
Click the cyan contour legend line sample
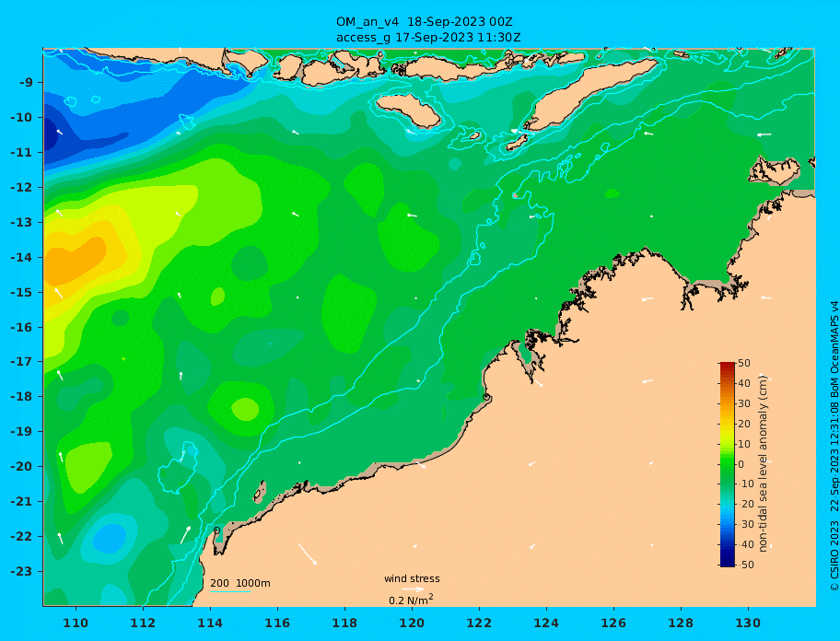coord(230,591)
